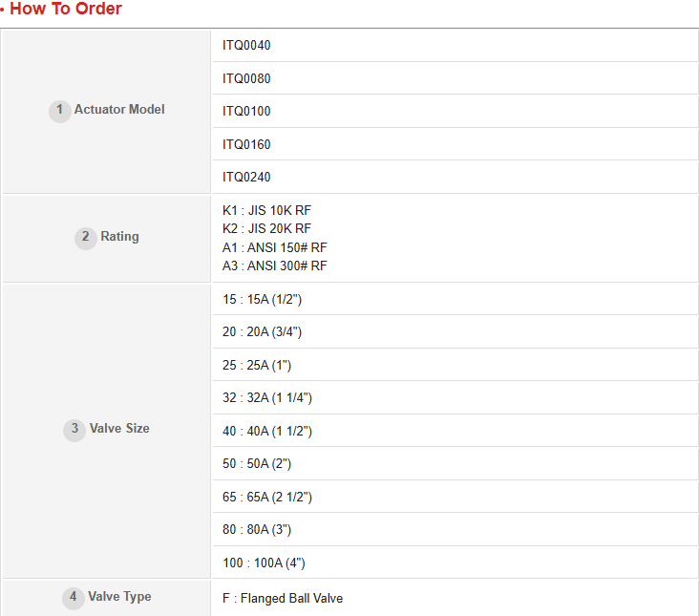699x616 pixels.
Task: Click the number 3 Valve Size badge
Action: pos(75,430)
